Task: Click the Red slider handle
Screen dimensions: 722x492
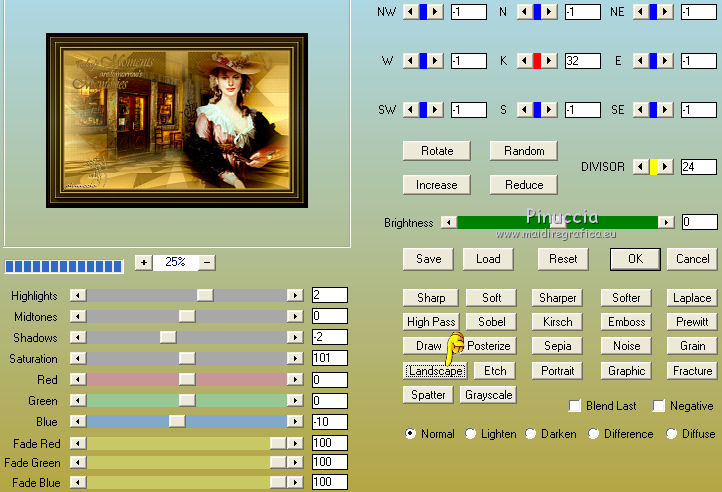Action: point(187,379)
